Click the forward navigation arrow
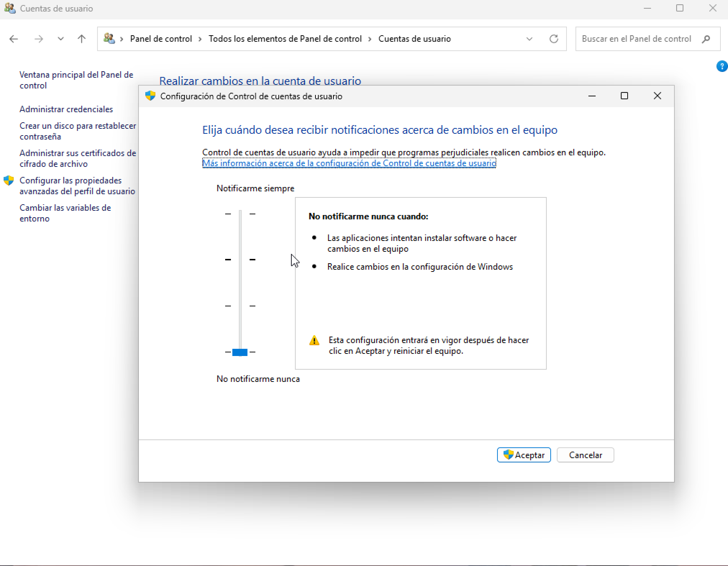The height and width of the screenshot is (566, 728). [x=38, y=39]
